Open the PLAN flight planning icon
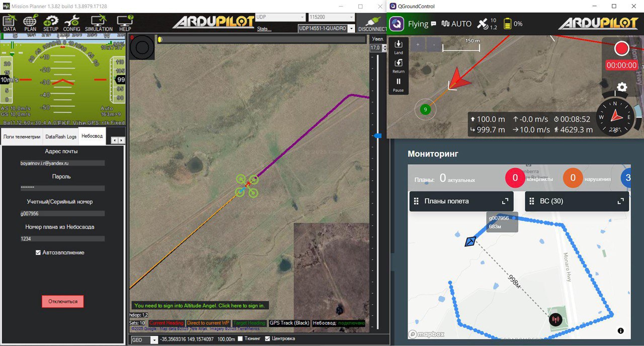The width and height of the screenshot is (644, 346). click(30, 23)
